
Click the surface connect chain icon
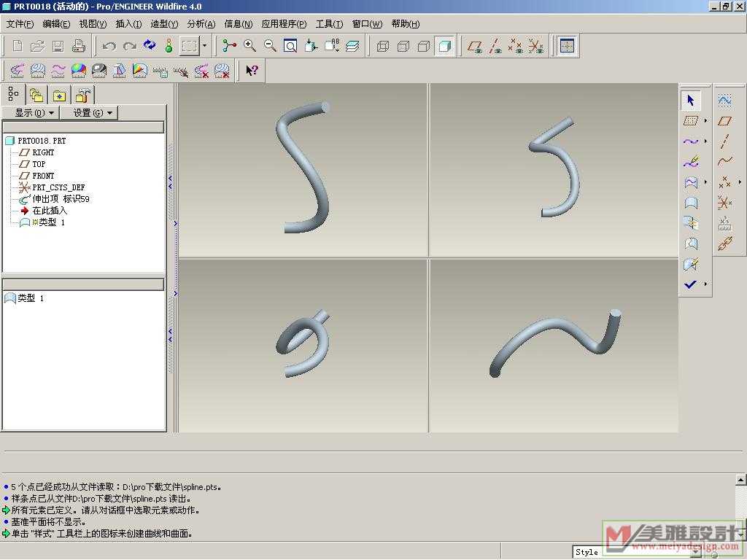[x=724, y=244]
